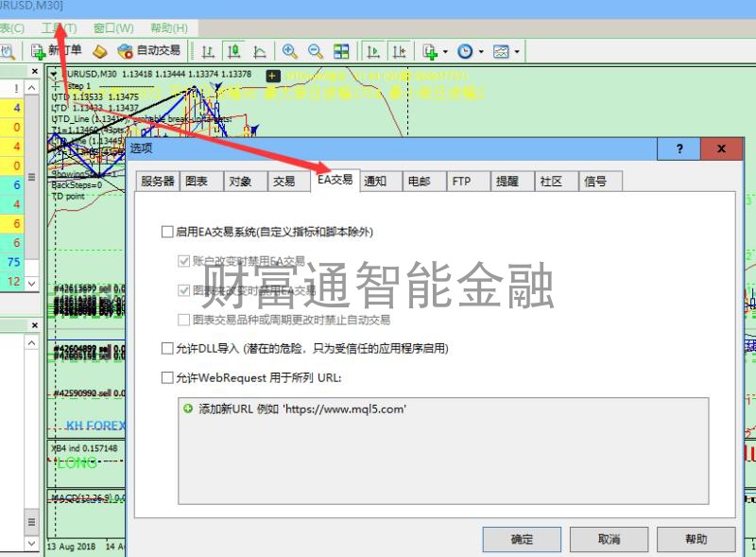Select the EA交易 tab
The height and width of the screenshot is (557, 756).
click(x=335, y=180)
